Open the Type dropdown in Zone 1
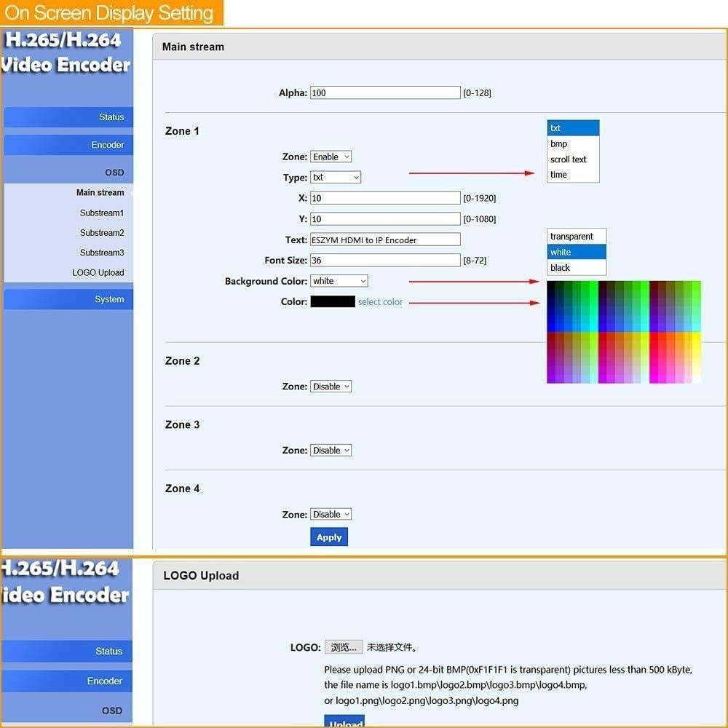Screen dimensions: 728x728 coord(336,177)
